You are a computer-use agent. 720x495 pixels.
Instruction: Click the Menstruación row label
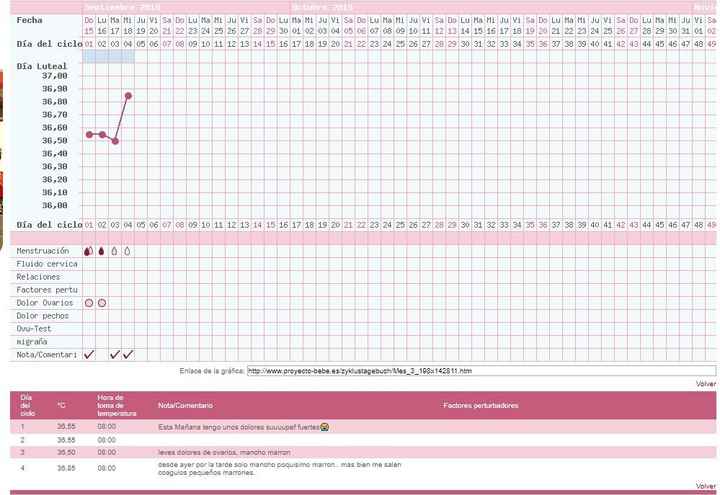tap(43, 251)
